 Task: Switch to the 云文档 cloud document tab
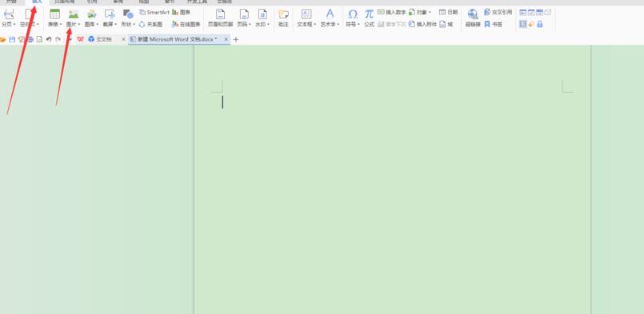pyautogui.click(x=100, y=39)
